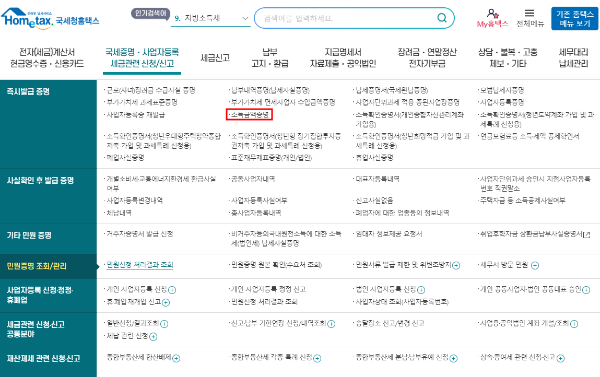Open 개인 사업자등록 정정 신고 link

tap(268, 289)
